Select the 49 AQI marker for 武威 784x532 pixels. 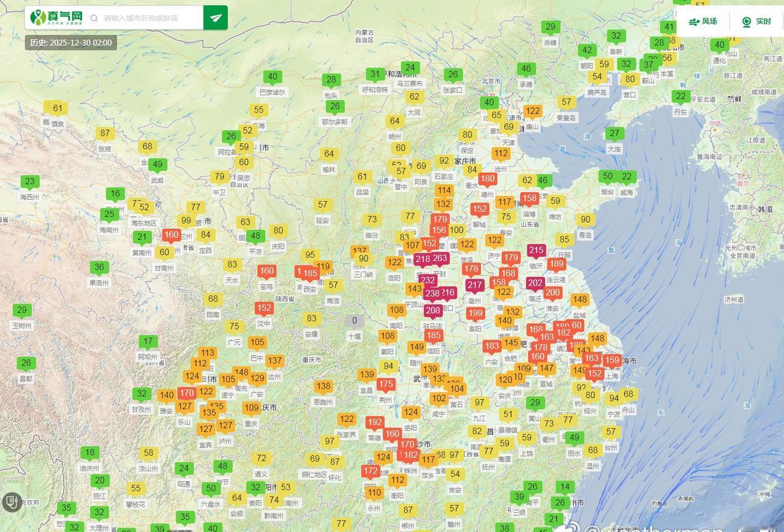(157, 164)
